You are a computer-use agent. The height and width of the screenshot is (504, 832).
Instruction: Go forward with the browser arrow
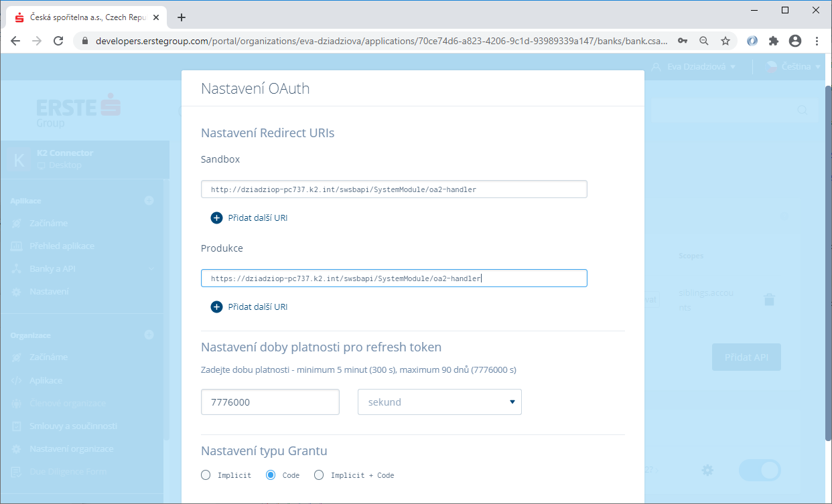click(37, 41)
